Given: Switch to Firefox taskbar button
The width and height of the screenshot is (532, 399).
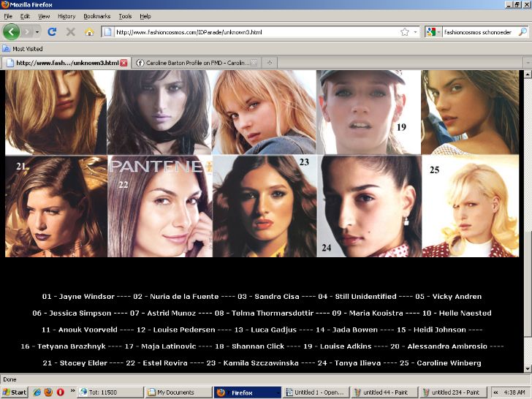Looking at the screenshot, I should pyautogui.click(x=247, y=392).
